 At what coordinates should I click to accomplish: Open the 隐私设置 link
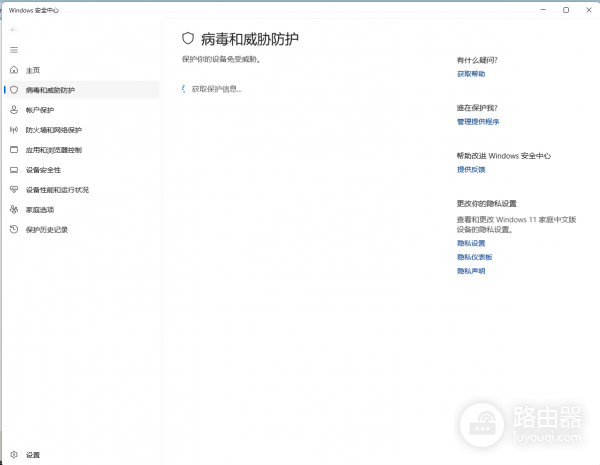[x=471, y=243]
